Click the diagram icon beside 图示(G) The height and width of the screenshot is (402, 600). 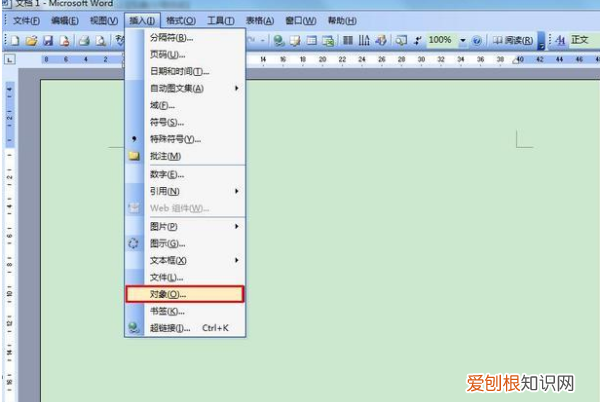[134, 243]
